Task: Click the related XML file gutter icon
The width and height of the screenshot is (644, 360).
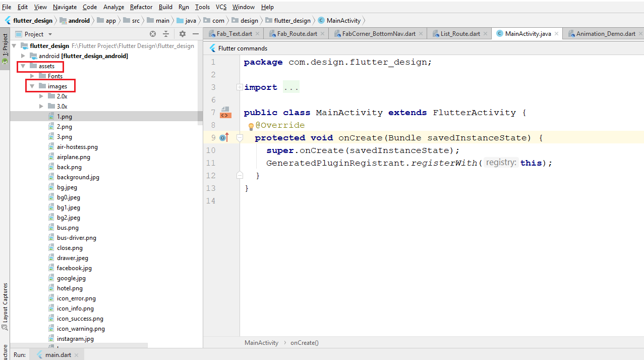Action: coord(225,113)
